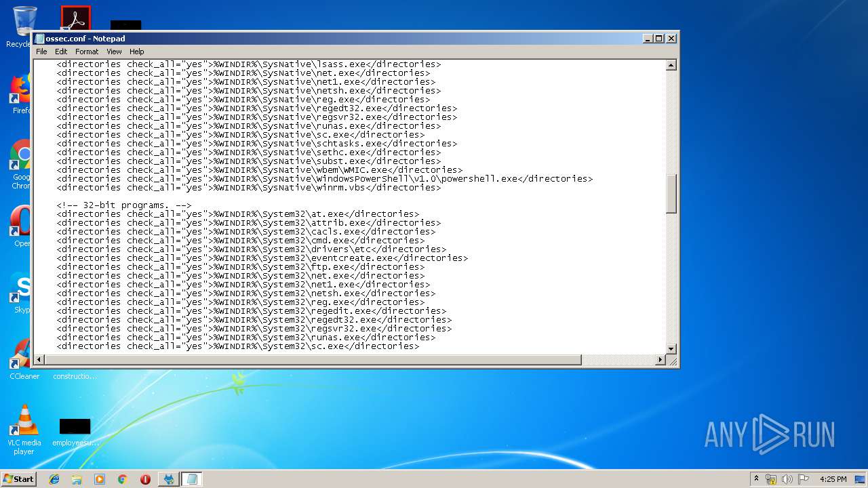
Task: Place cursor on SysNative\schtasks.exe line
Action: pyautogui.click(x=257, y=144)
